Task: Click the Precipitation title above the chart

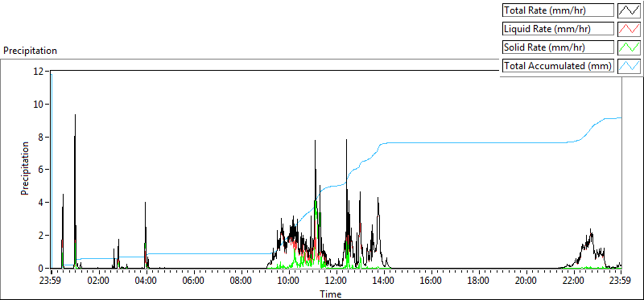Action: (30, 51)
